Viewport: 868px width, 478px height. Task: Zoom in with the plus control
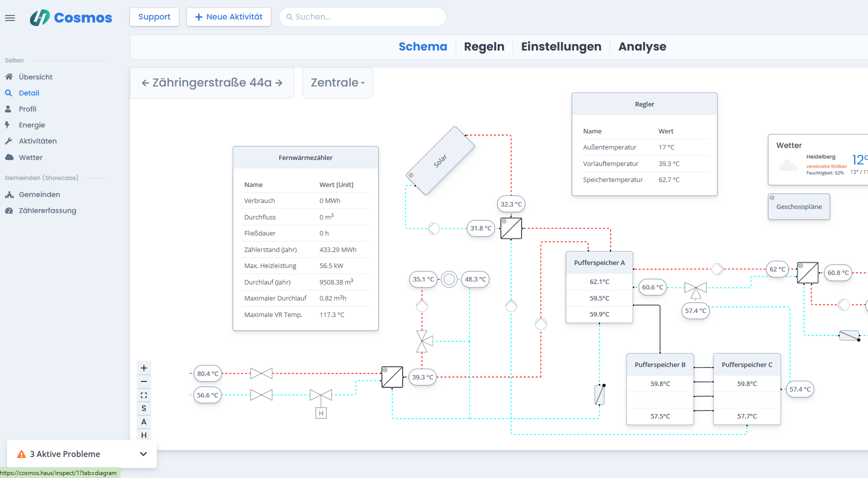(144, 367)
